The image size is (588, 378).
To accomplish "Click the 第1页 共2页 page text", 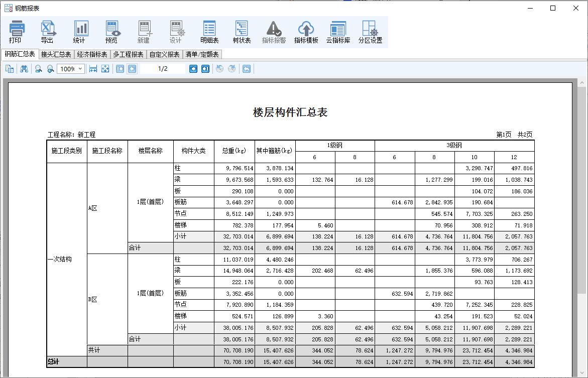I will click(514, 135).
